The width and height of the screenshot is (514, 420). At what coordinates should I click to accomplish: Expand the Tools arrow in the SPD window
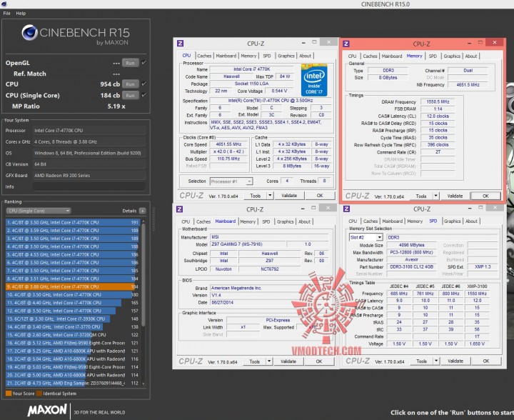[436, 361]
